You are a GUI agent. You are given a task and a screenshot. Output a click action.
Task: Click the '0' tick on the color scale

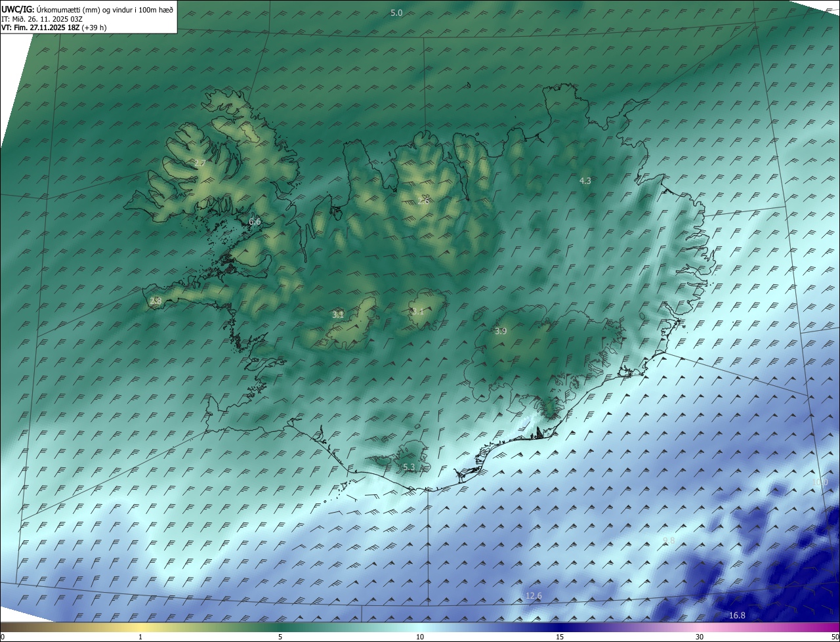[3, 637]
